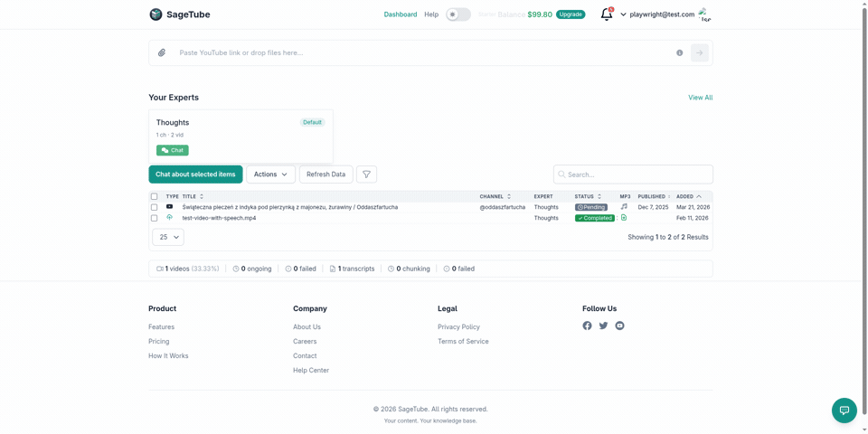Open the Privacy Policy link
The image size is (868, 434).
point(459,327)
